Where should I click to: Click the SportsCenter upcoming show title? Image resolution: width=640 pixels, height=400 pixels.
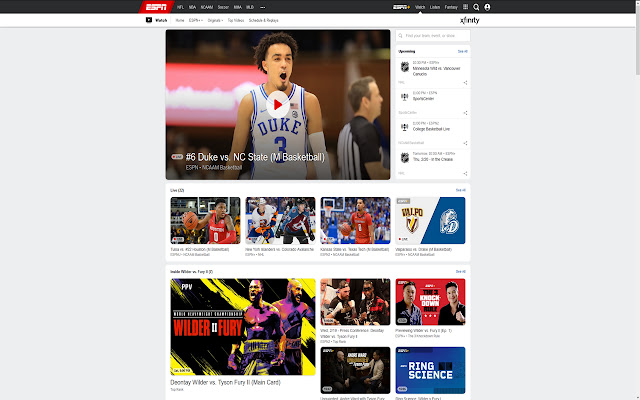(423, 99)
